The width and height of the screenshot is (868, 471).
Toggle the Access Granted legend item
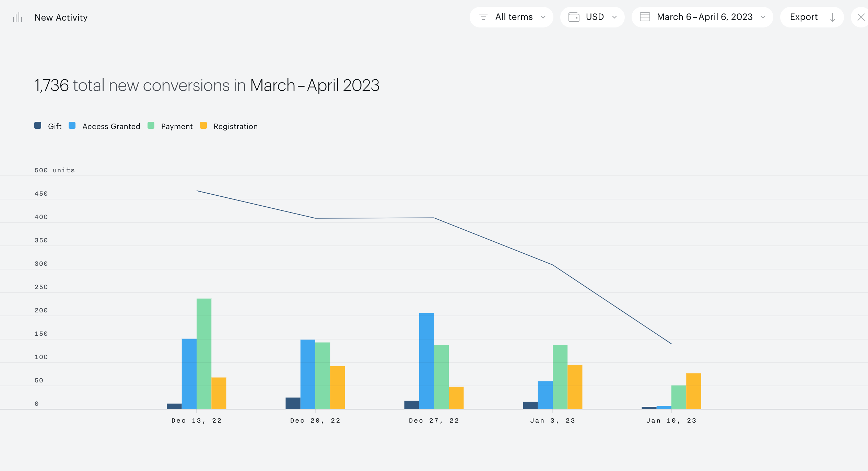[105, 126]
